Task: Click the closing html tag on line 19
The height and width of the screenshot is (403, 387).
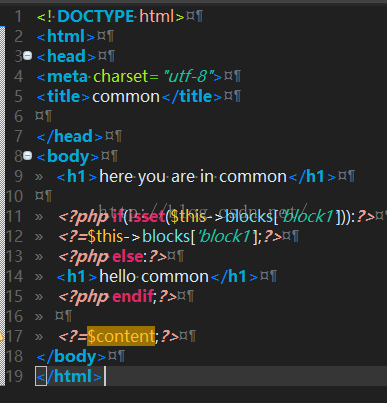Action: click(69, 376)
